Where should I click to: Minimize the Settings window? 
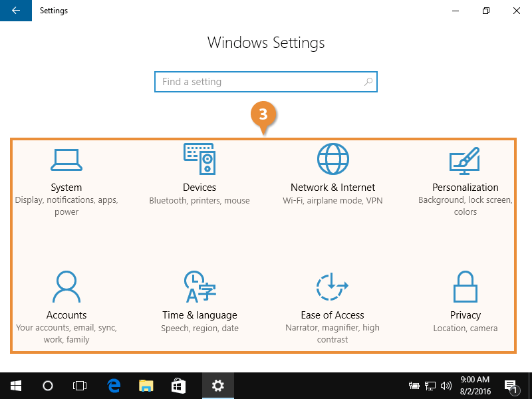click(456, 11)
